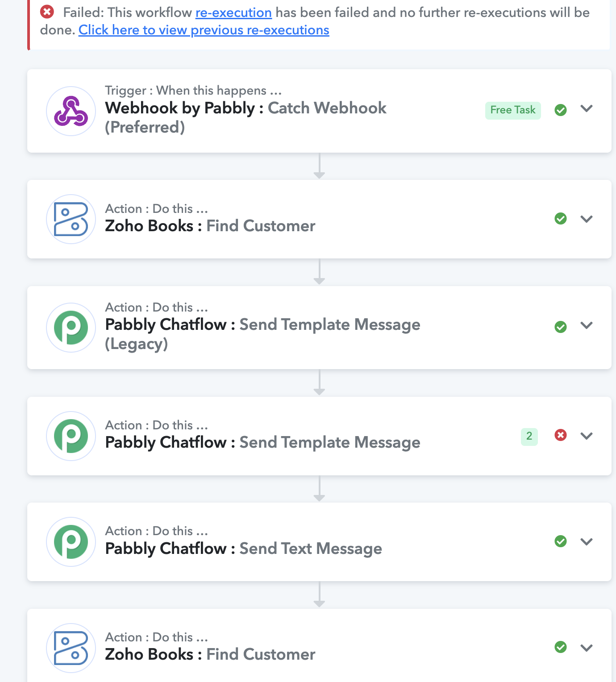Viewport: 616px width, 682px height.
Task: Click the red error icon in the failure banner
Action: tap(47, 12)
